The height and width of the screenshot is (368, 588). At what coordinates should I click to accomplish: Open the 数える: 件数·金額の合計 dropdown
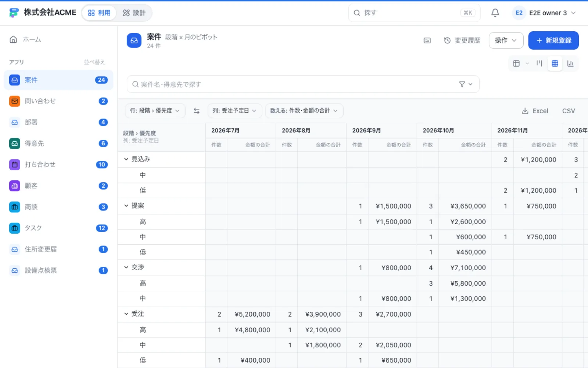304,111
